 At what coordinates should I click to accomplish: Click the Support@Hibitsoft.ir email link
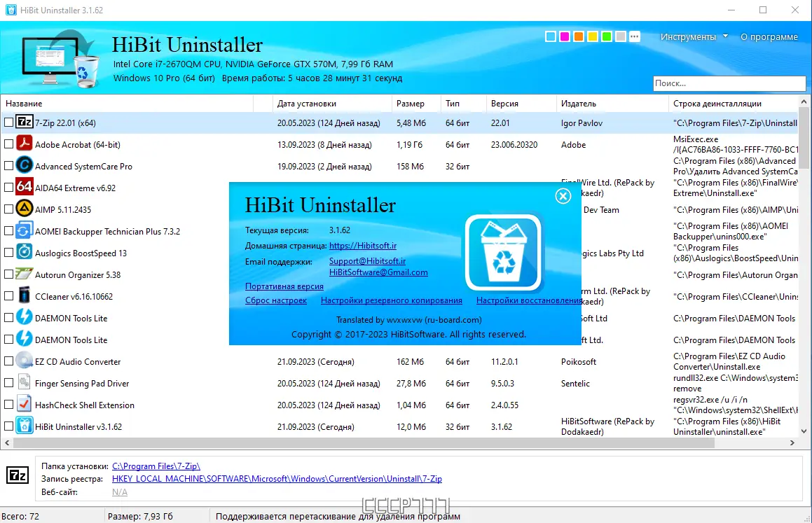[x=367, y=261]
